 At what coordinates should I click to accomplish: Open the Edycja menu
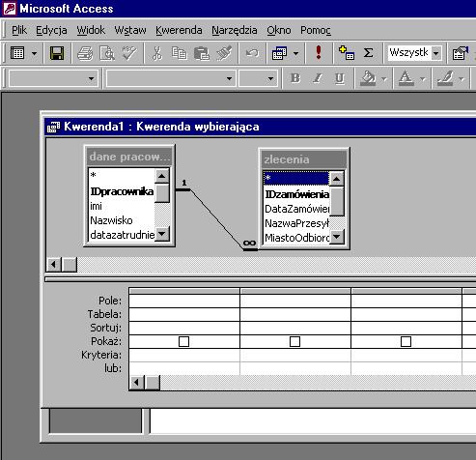[x=51, y=30]
